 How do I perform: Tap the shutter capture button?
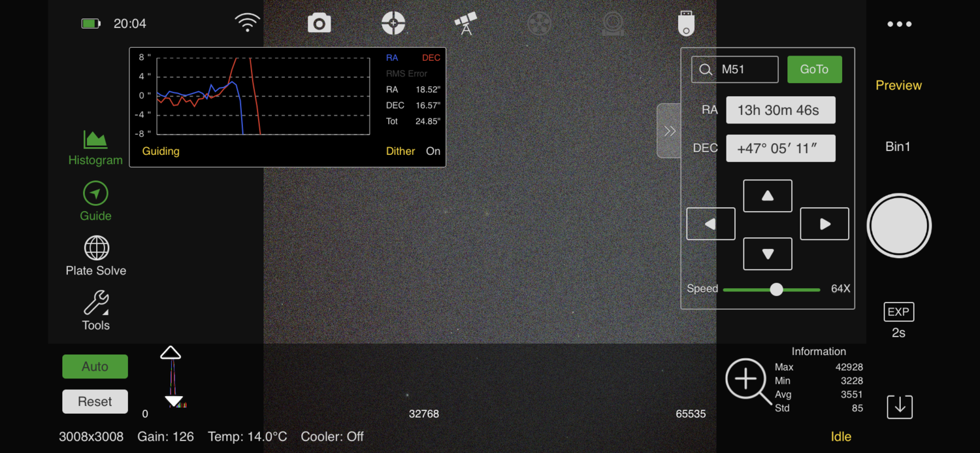coord(899,226)
